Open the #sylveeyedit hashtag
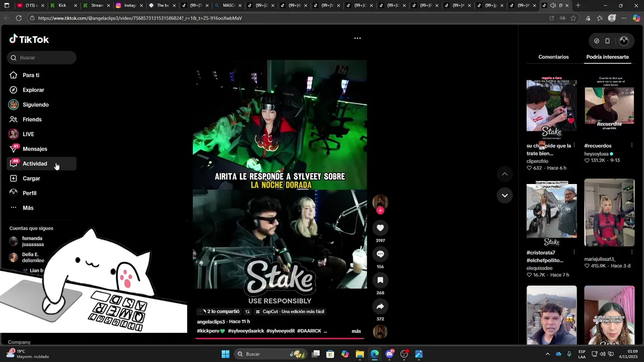644x362 pixels. tap(281, 331)
